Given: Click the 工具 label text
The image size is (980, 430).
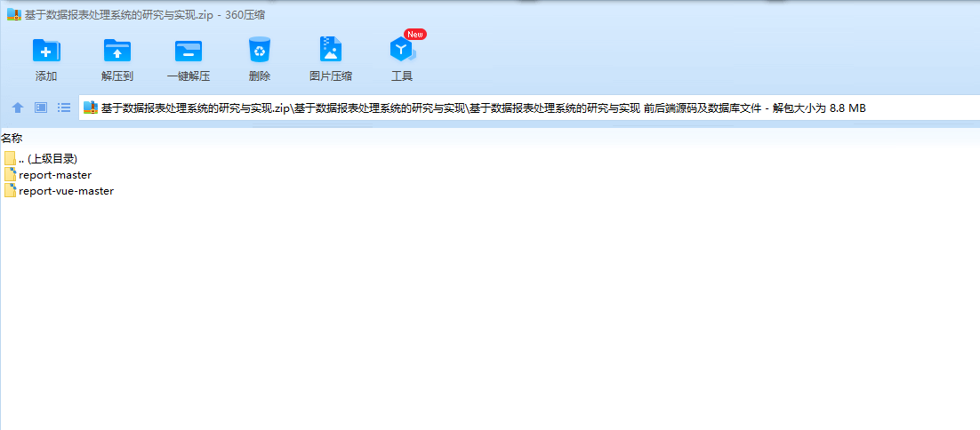Looking at the screenshot, I should coord(402,76).
